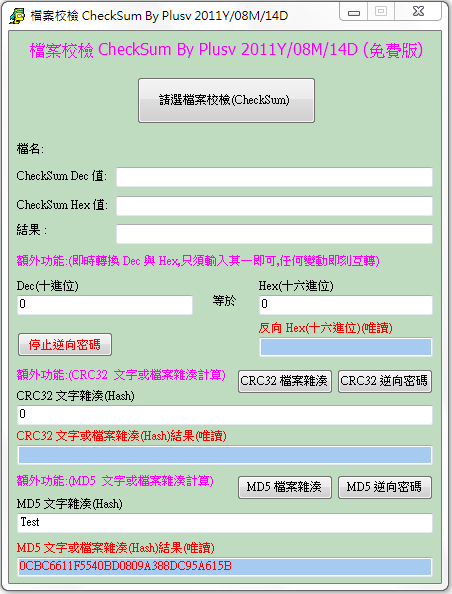Click the app icon in title bar
The image size is (452, 594).
17,16
